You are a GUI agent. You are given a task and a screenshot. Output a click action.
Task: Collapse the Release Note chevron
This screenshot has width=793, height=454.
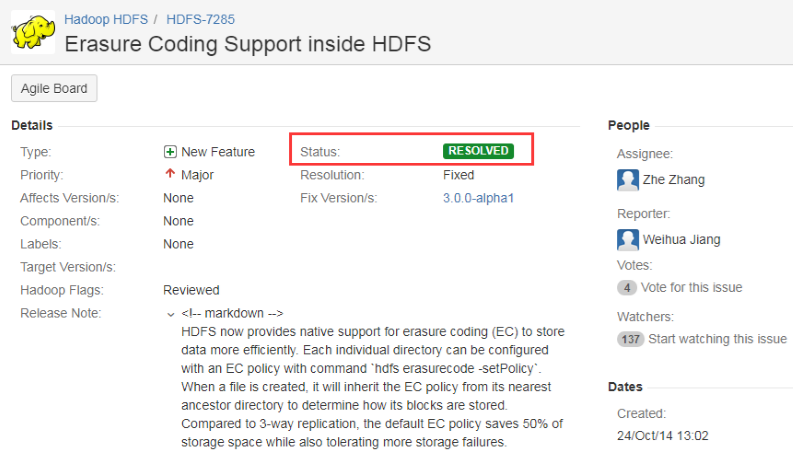(x=171, y=314)
